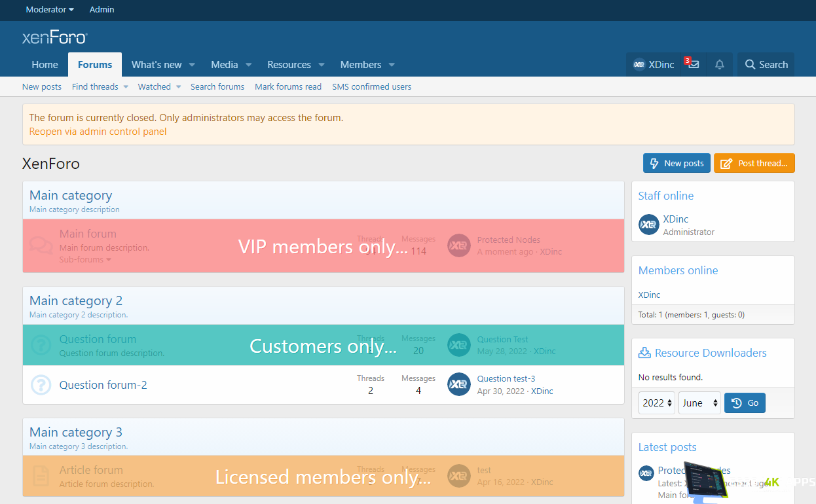Open the Question test-3 thread link
The height and width of the screenshot is (504, 816).
click(x=506, y=378)
